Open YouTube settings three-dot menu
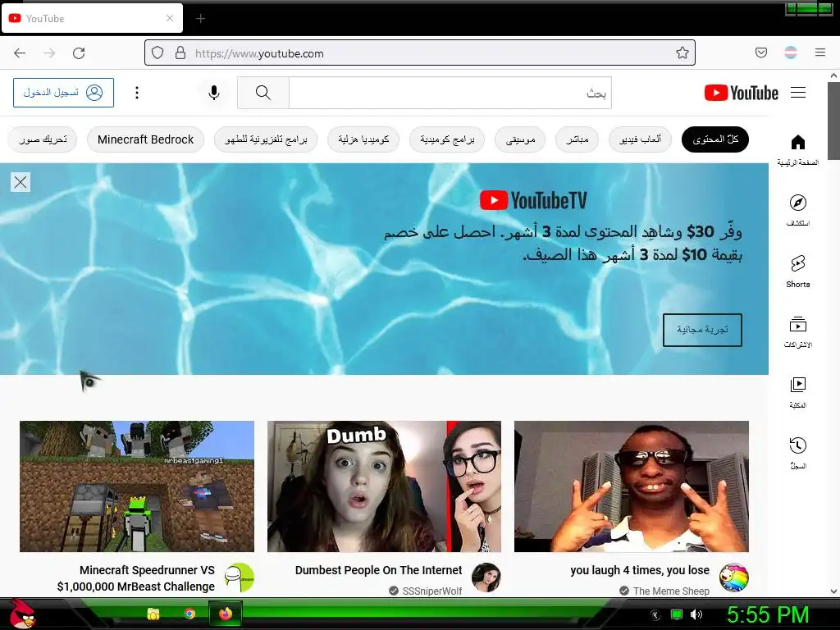The image size is (840, 630). (137, 93)
